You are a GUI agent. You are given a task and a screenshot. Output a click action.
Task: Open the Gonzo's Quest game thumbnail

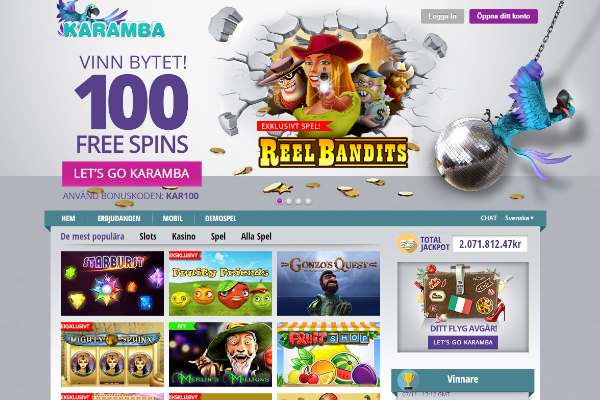[328, 283]
